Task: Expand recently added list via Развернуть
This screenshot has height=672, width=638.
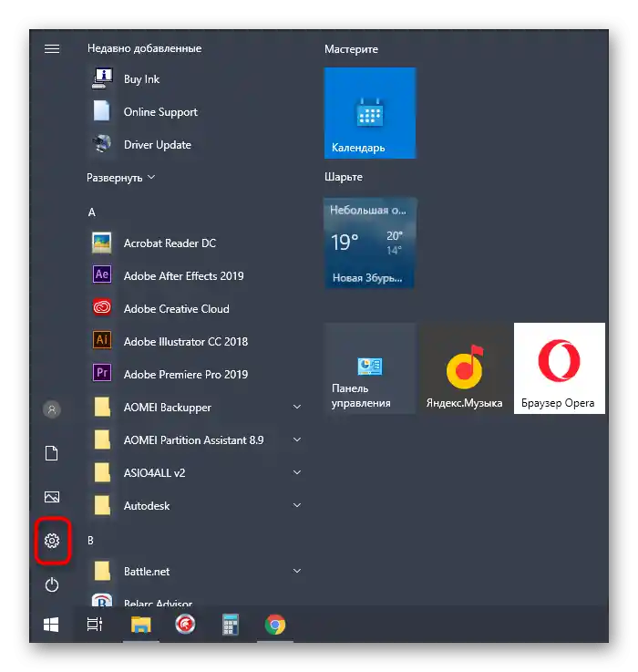Action: coord(121,178)
